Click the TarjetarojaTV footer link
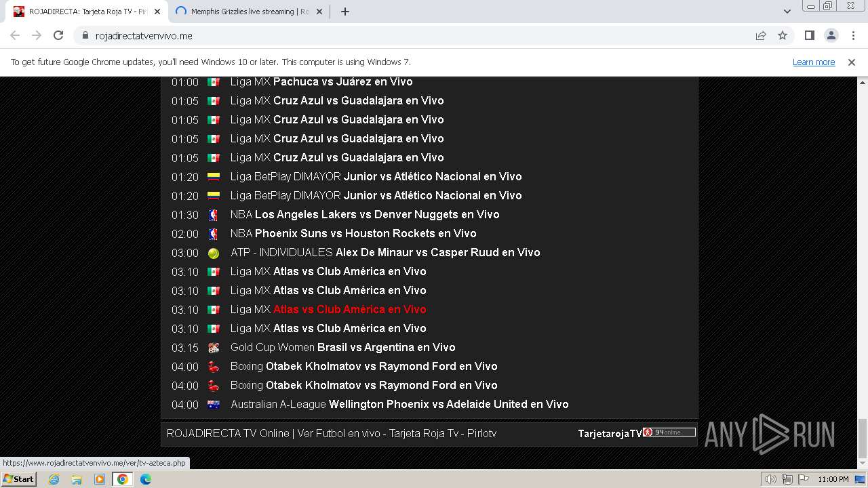This screenshot has width=868, height=488. (610, 434)
